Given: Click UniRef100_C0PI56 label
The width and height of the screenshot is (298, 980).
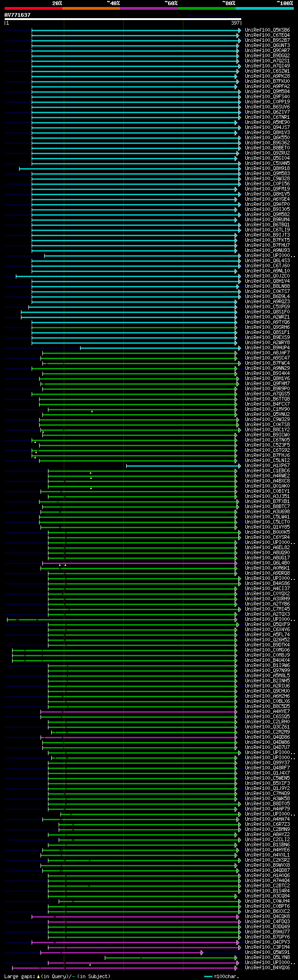Looking at the screenshot, I should click(x=267, y=184).
